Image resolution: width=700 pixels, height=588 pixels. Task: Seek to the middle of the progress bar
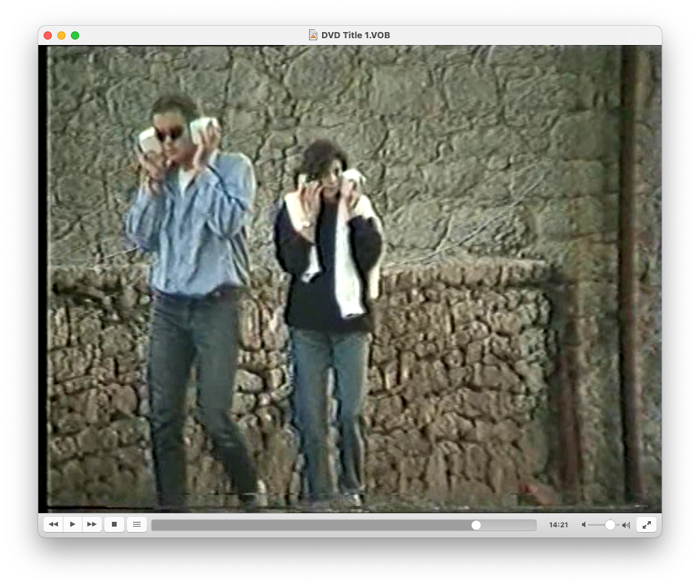[344, 525]
